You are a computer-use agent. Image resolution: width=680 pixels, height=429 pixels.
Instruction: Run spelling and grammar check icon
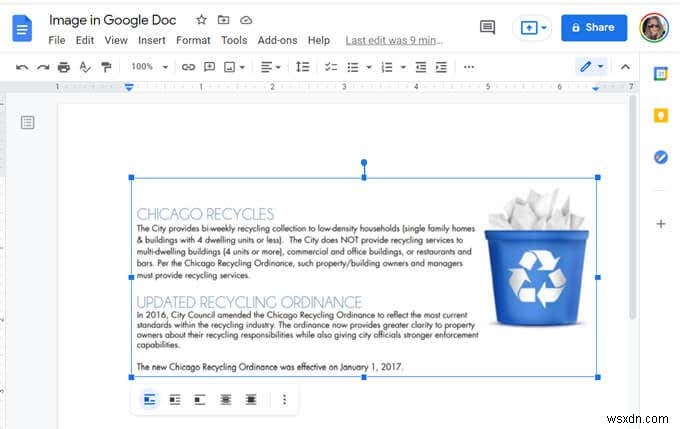tap(85, 67)
